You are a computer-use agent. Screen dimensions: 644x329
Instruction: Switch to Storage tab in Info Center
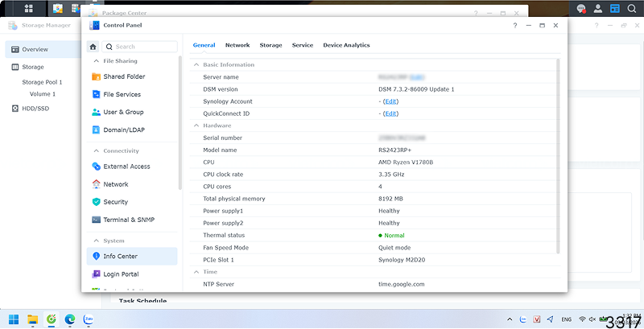coord(270,45)
